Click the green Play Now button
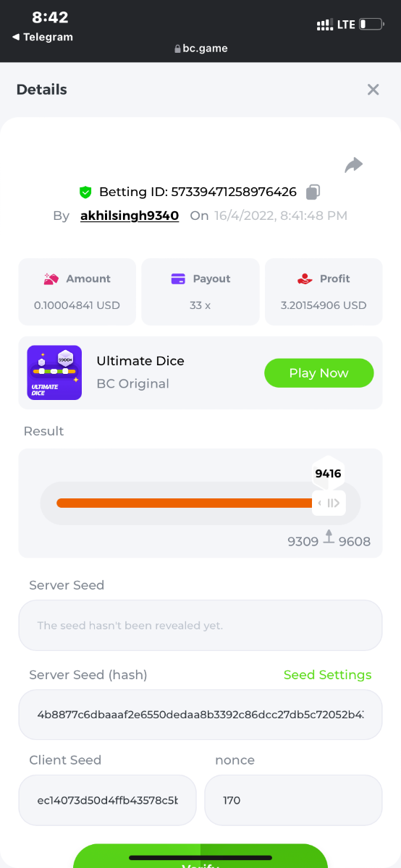 point(319,373)
